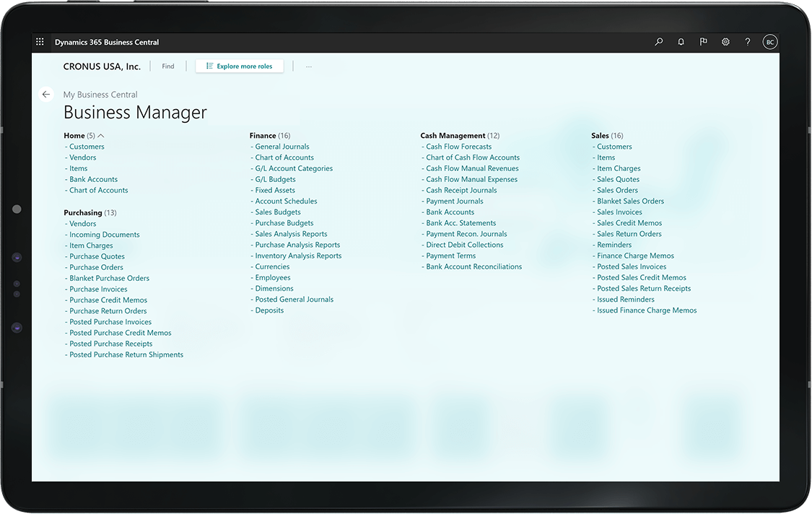Open the more options ellipsis menu
The image size is (812, 514).
(x=309, y=66)
